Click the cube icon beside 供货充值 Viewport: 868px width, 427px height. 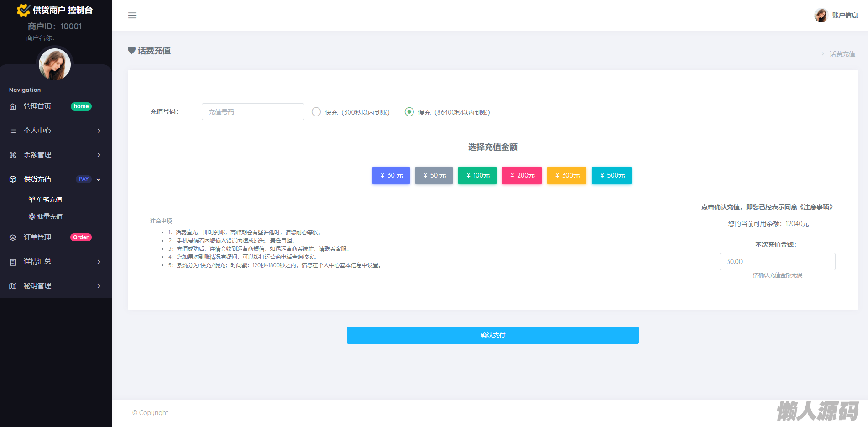click(13, 179)
